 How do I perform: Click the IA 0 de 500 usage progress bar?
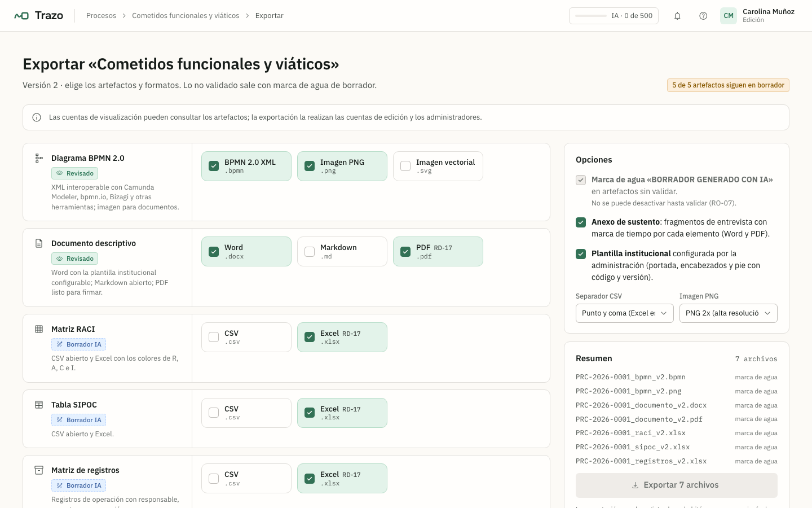pyautogui.click(x=591, y=16)
